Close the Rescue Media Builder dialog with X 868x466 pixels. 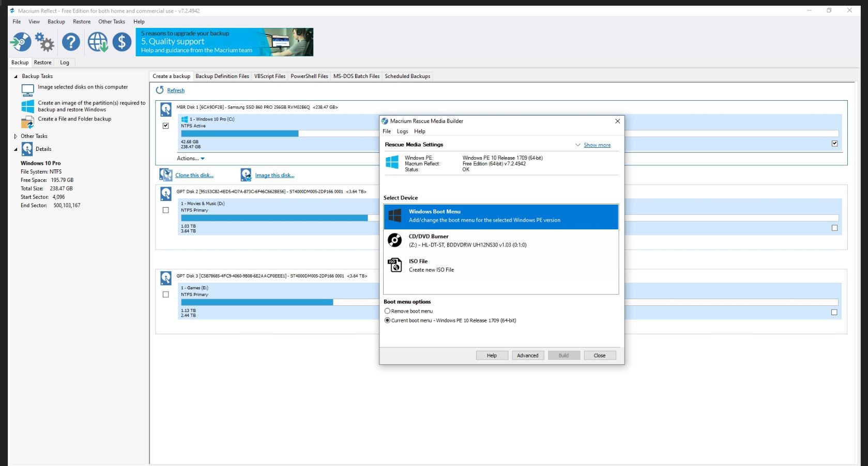[617, 121]
